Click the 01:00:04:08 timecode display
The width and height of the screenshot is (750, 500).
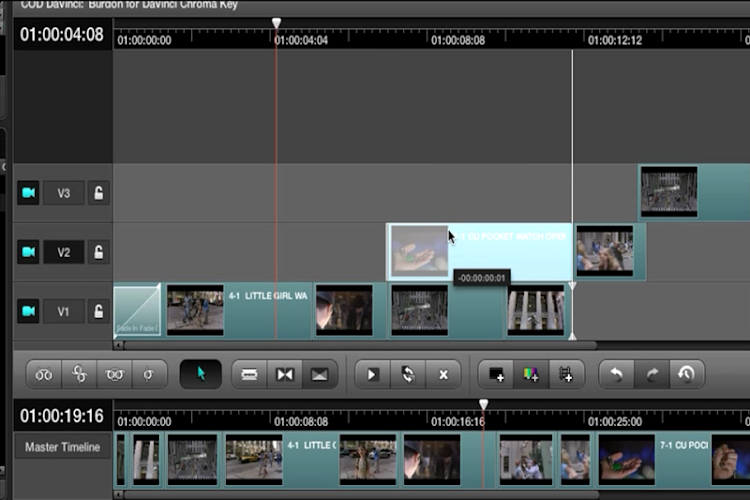coord(62,34)
